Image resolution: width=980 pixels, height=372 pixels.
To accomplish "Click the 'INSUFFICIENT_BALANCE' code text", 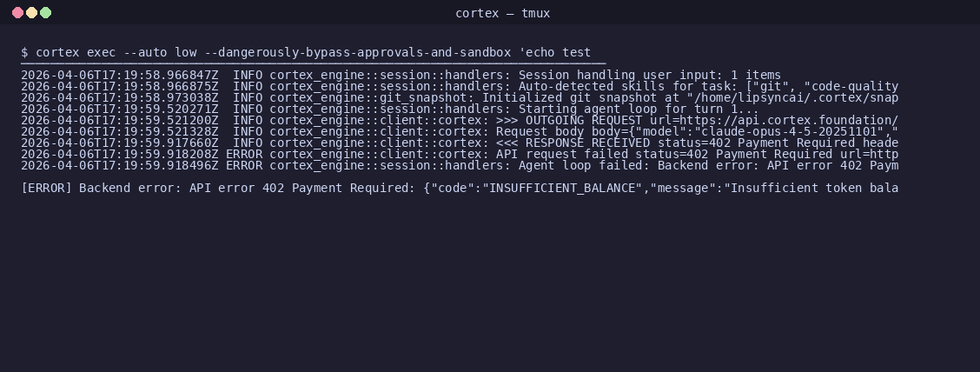I will 562,189.
